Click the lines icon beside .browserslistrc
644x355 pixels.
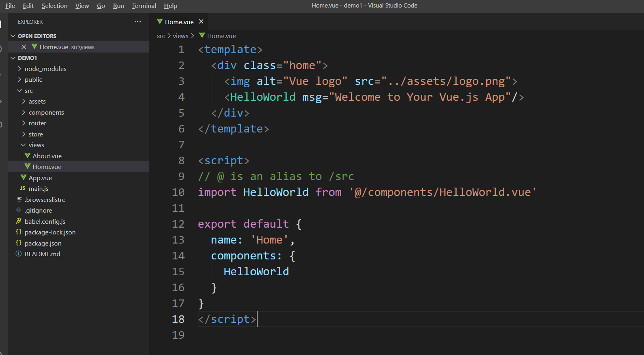pos(19,199)
